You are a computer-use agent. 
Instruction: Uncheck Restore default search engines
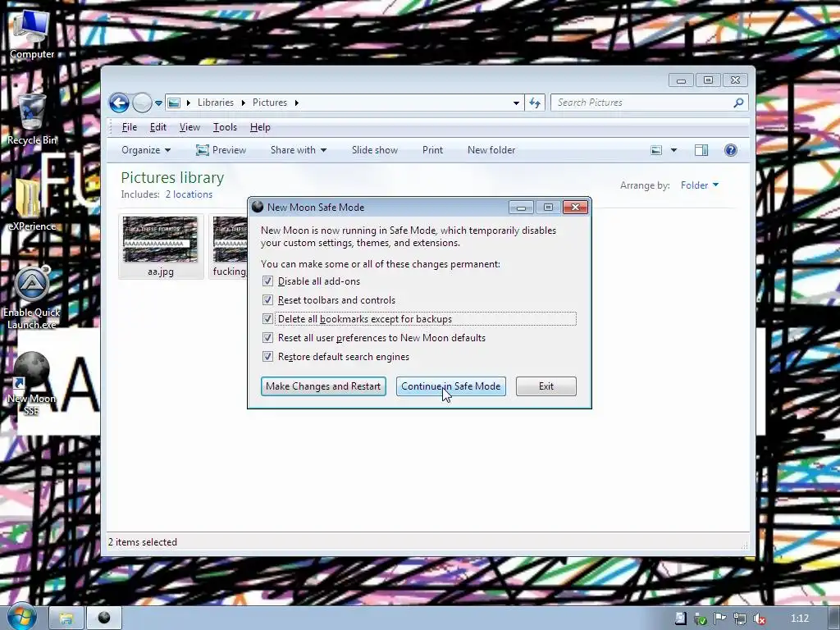coord(267,356)
